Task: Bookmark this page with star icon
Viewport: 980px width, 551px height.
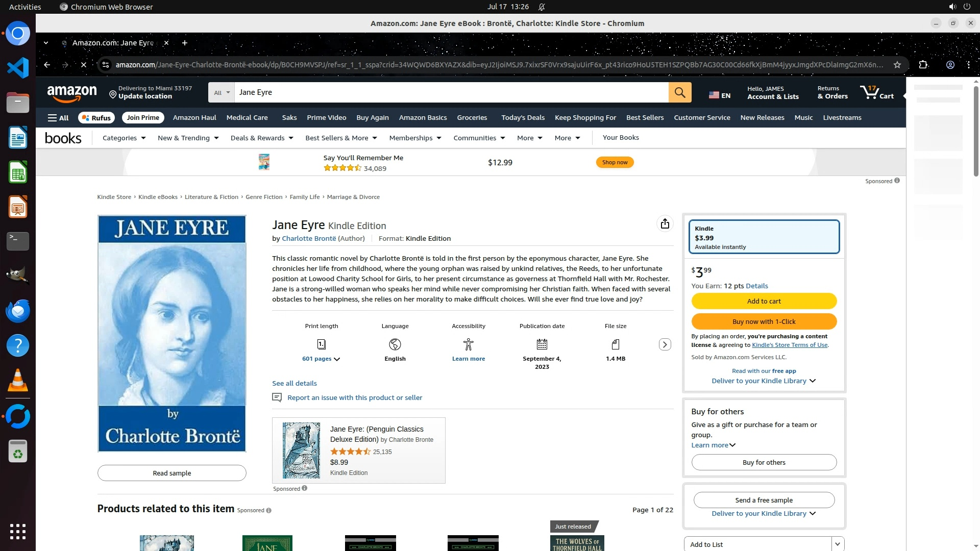Action: tap(897, 65)
